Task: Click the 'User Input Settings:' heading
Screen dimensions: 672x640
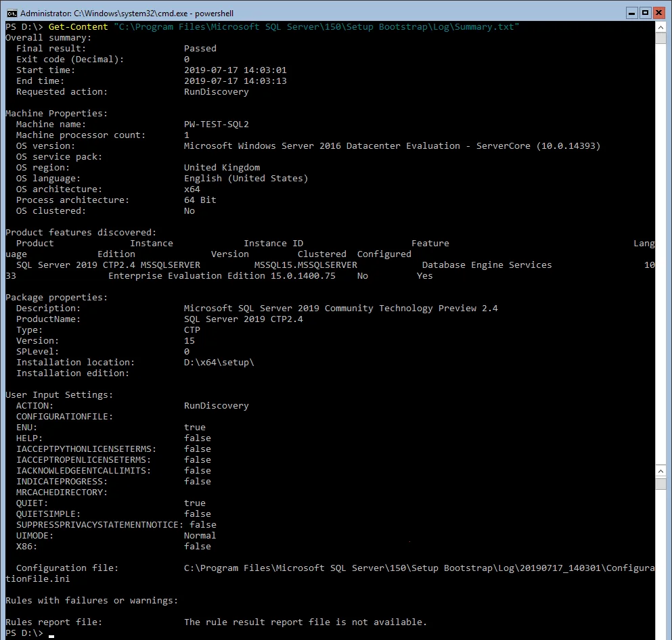Action: tap(59, 395)
